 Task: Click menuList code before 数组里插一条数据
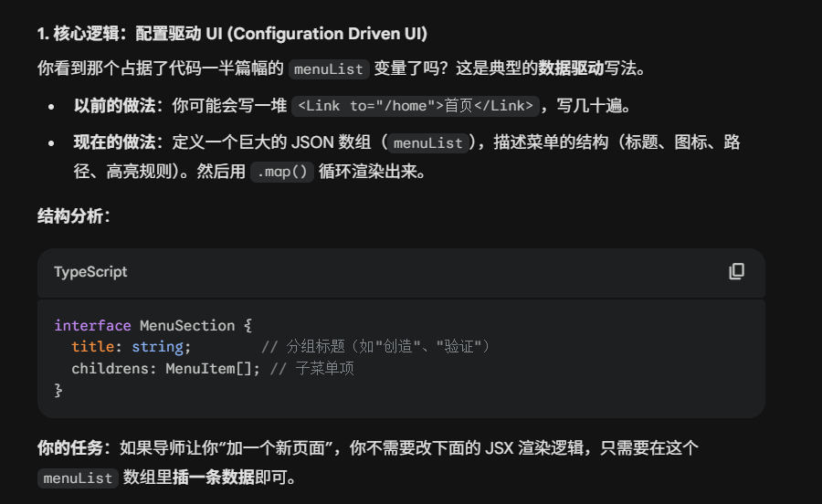click(x=79, y=478)
